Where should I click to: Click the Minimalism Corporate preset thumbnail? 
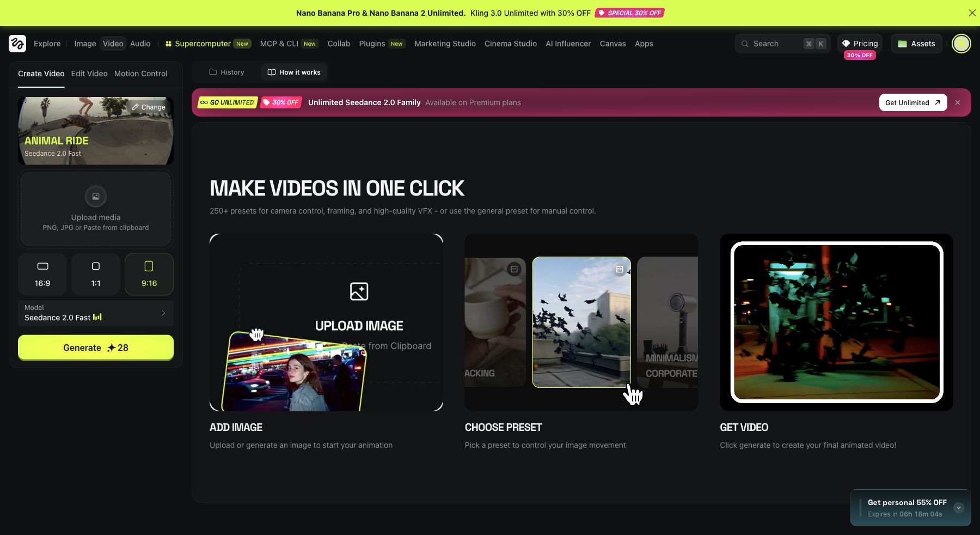(667, 322)
